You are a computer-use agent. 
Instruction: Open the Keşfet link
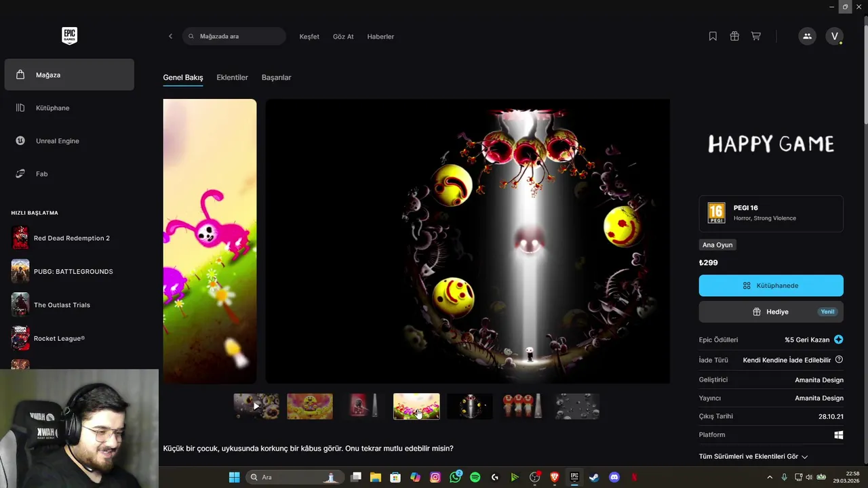click(309, 37)
